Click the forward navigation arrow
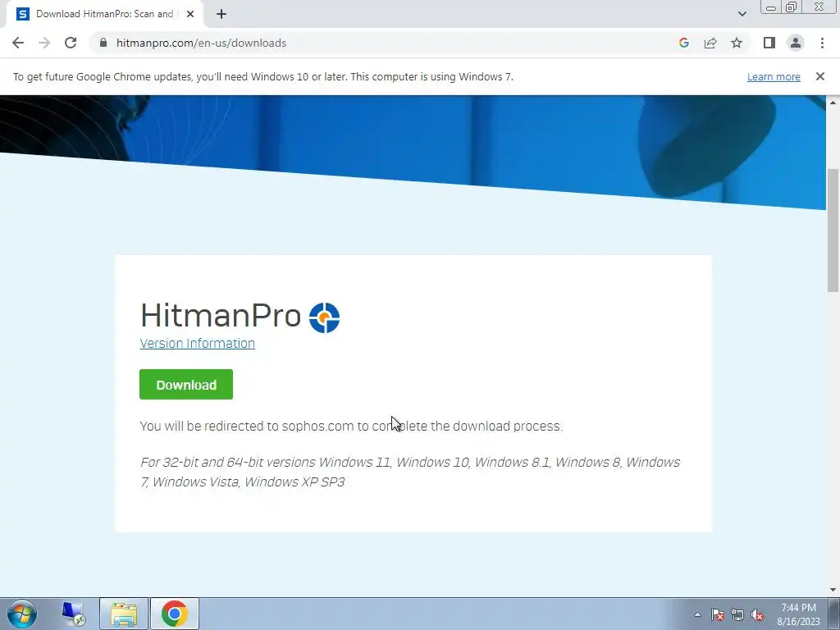 pyautogui.click(x=44, y=43)
